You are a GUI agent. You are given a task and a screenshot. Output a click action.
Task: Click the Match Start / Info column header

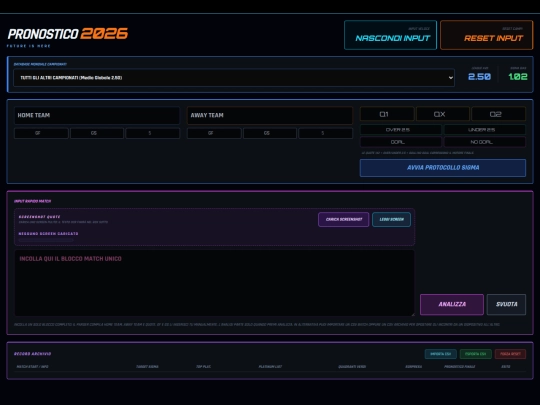[32, 367]
